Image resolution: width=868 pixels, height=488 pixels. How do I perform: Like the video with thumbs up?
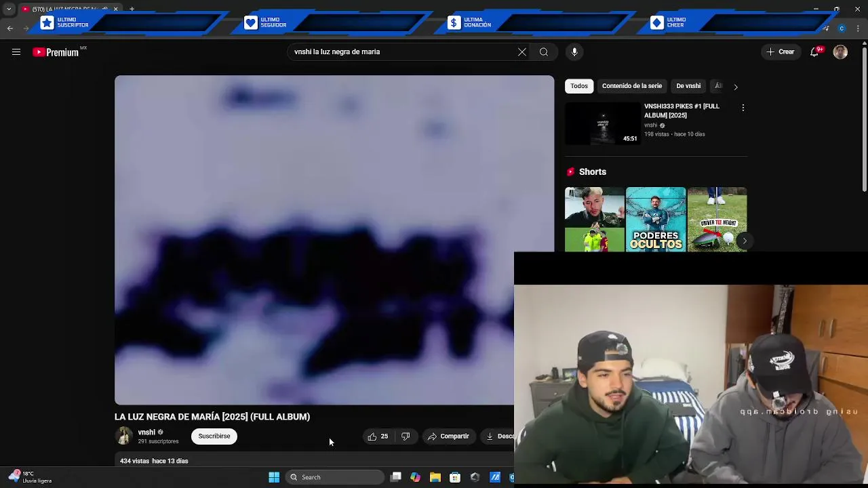point(378,436)
